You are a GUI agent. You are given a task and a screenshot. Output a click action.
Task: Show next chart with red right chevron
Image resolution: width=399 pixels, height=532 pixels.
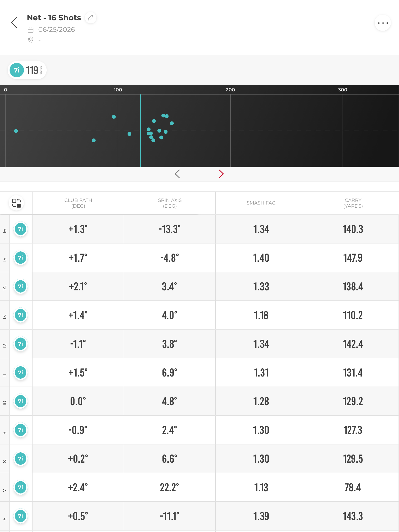pos(221,174)
